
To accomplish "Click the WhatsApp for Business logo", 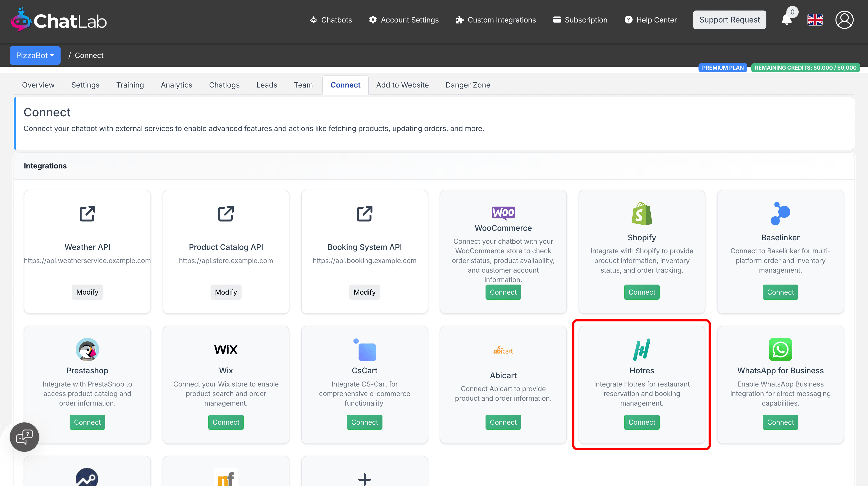I will [780, 349].
